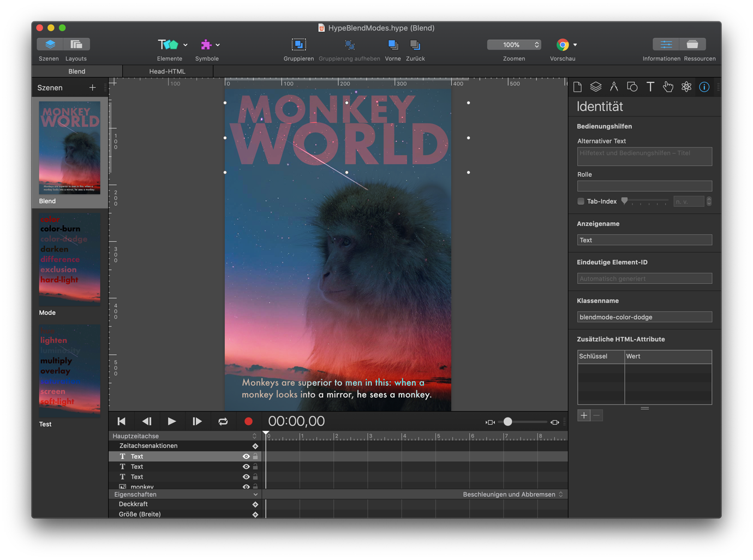The width and height of the screenshot is (753, 560).
Task: Play the timeline animation
Action: point(172,421)
